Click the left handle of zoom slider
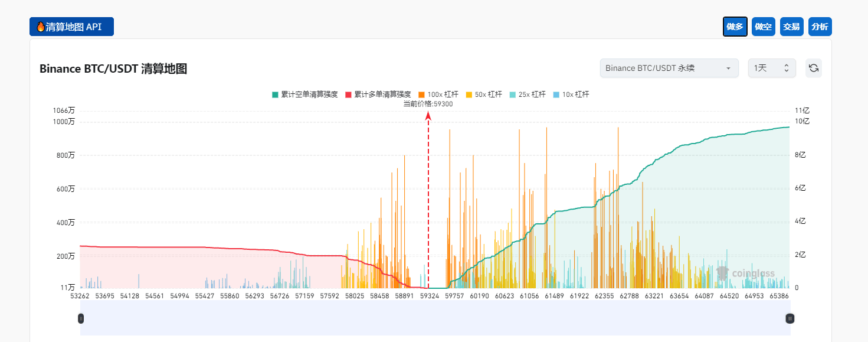Image resolution: width=868 pixels, height=342 pixels. coord(81,318)
